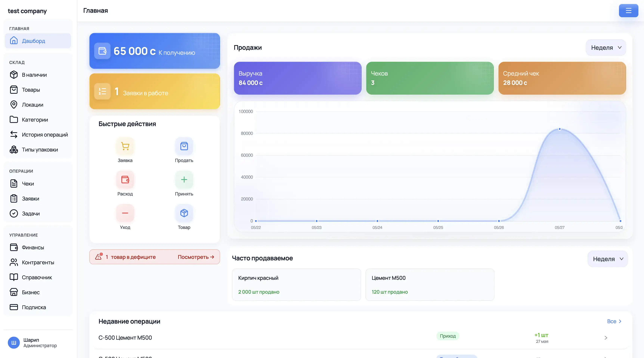
Task: Click the Продать bag quick action icon
Action: tap(184, 146)
